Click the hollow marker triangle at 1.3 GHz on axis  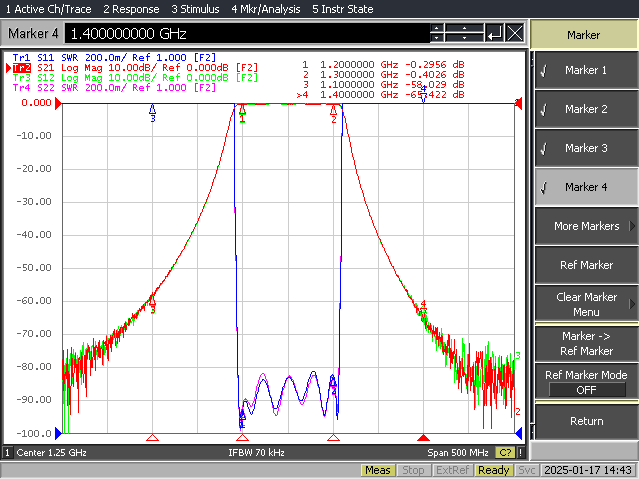tap(333, 438)
